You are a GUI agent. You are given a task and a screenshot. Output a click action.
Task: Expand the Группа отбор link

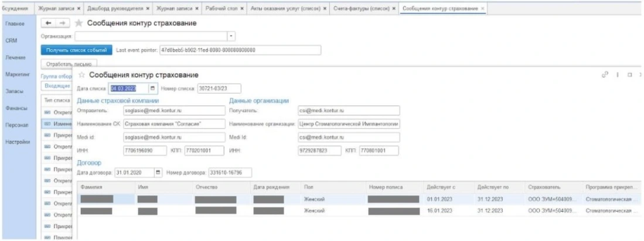point(57,76)
